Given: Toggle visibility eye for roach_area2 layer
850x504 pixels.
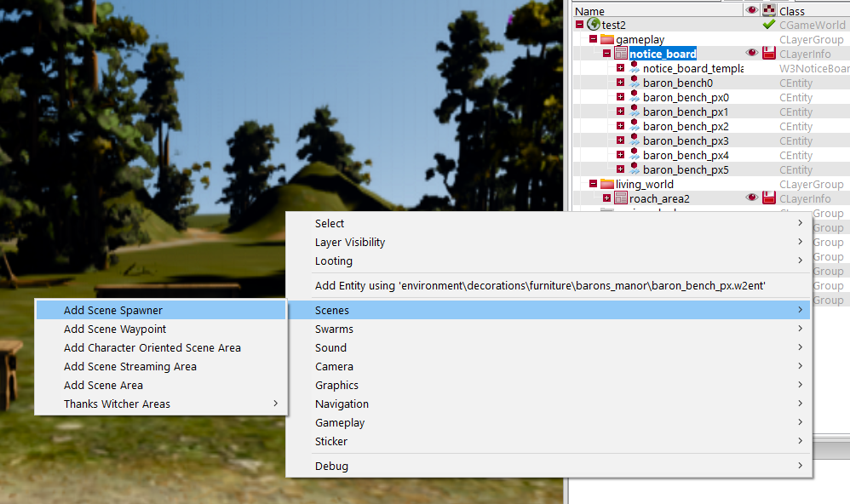Looking at the screenshot, I should point(752,198).
